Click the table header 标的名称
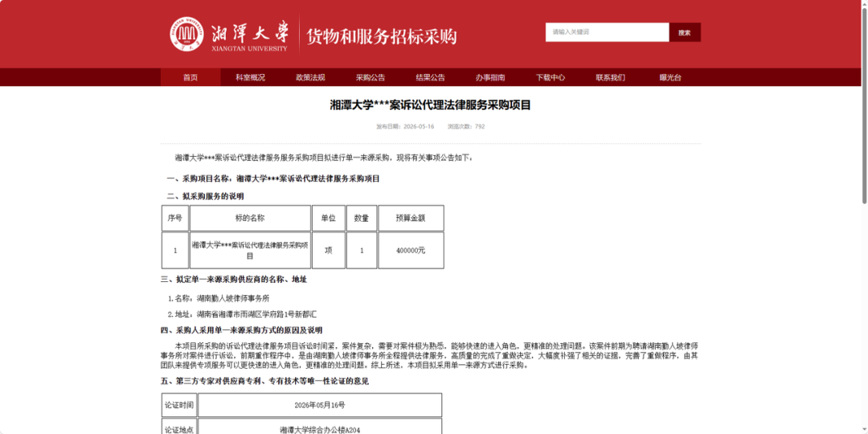 (x=250, y=218)
